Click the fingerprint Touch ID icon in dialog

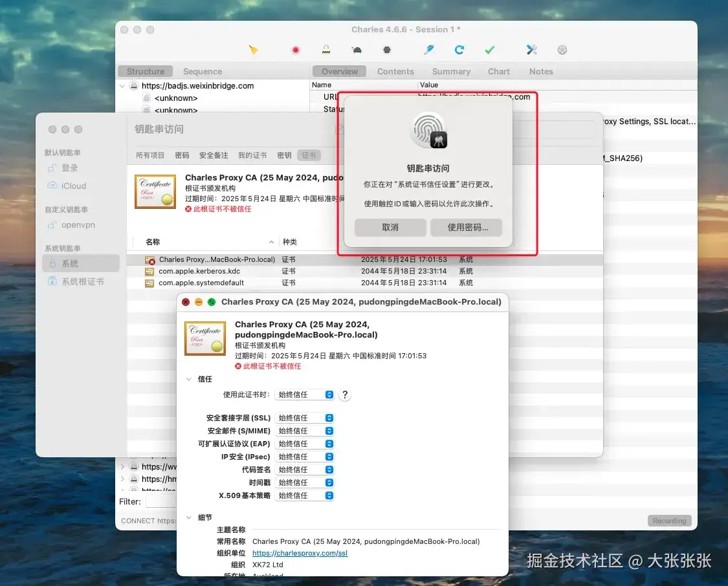428,131
